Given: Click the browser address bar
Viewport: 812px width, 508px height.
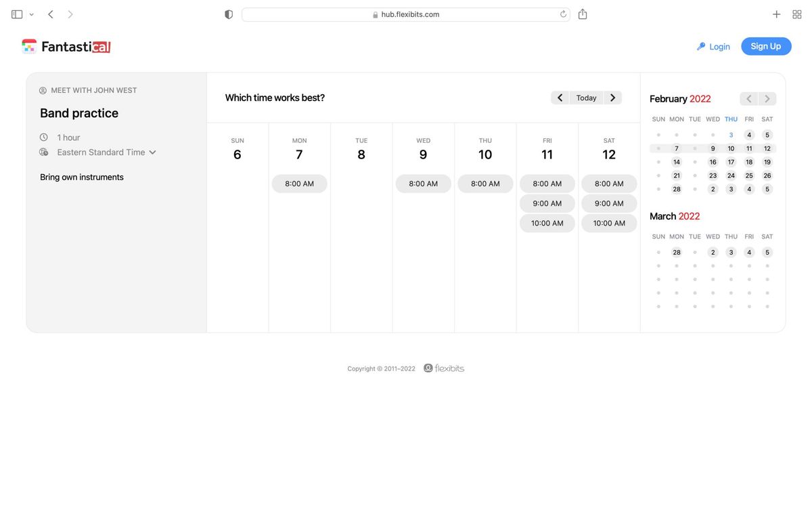Looking at the screenshot, I should pyautogui.click(x=406, y=14).
